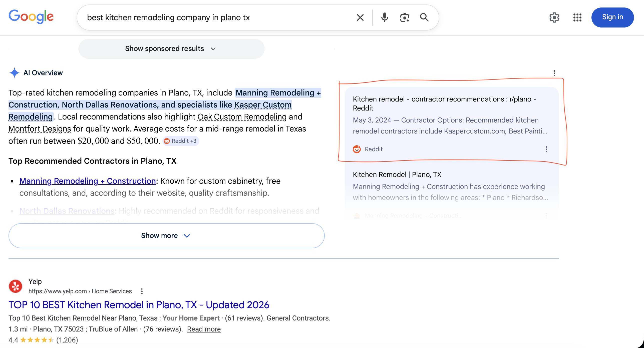The height and width of the screenshot is (348, 644).
Task: Click the Yelp site name text
Action: 35,281
